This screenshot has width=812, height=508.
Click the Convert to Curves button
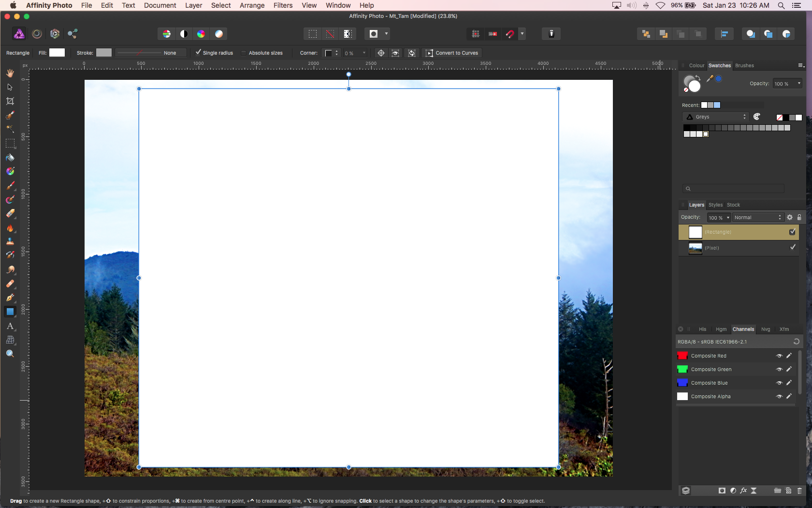point(452,53)
